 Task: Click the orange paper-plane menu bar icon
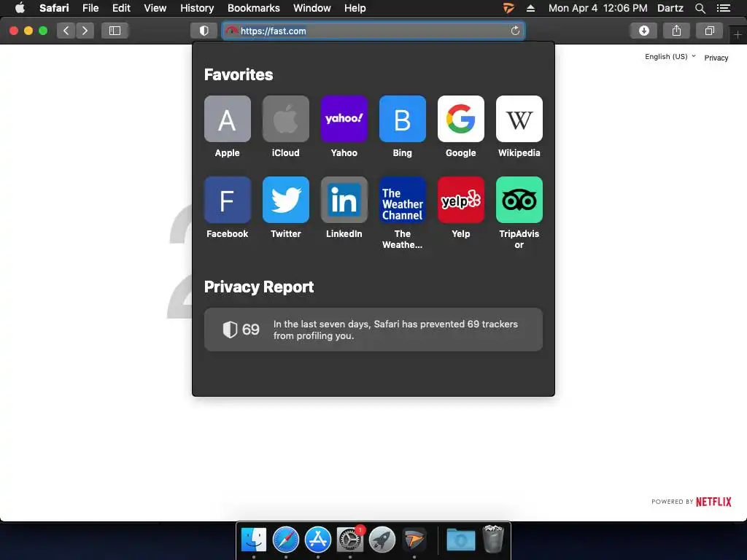(x=508, y=8)
